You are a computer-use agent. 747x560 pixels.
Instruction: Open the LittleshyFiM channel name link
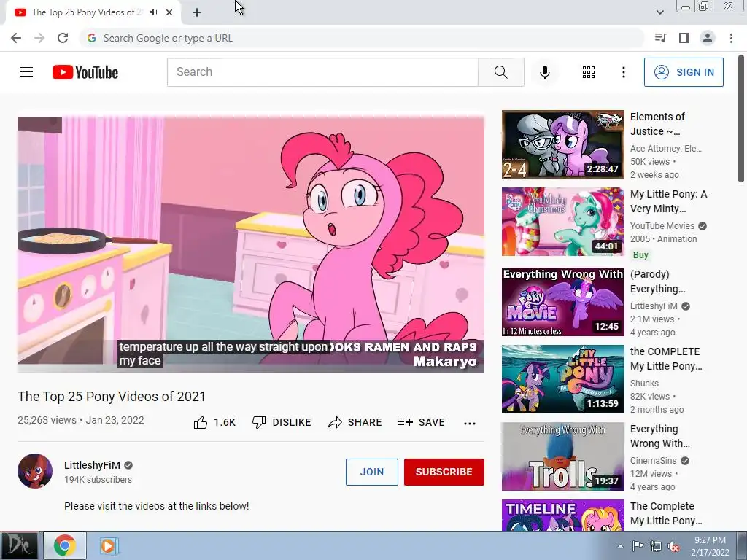coord(92,465)
